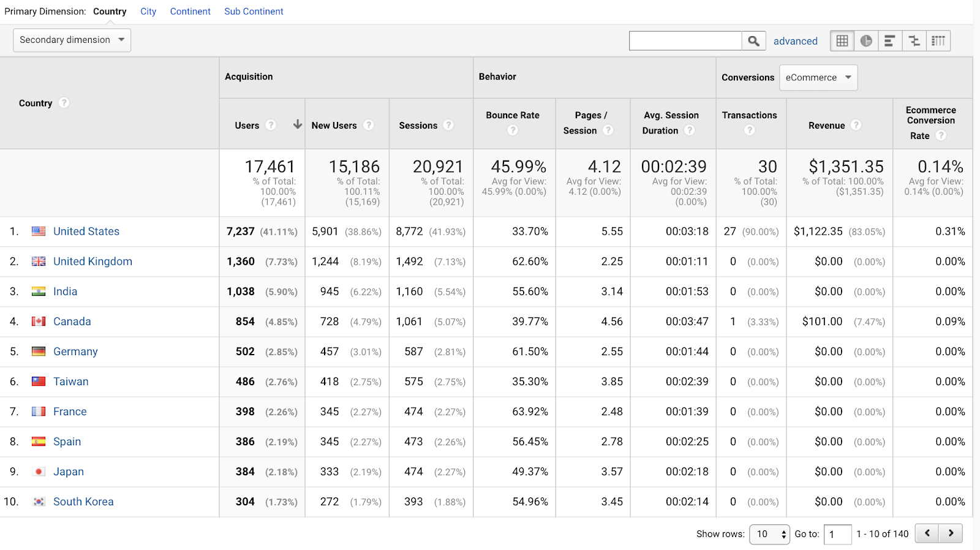
Task: Switch to the Data table view icon
Action: pos(842,41)
